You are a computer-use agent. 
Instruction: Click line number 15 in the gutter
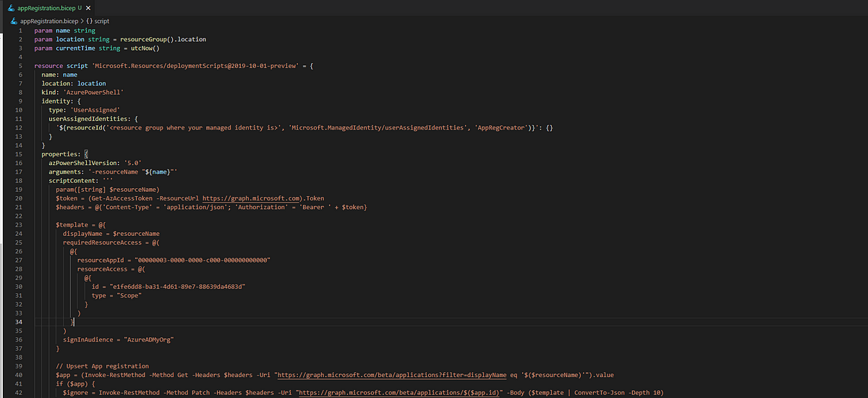[19, 153]
